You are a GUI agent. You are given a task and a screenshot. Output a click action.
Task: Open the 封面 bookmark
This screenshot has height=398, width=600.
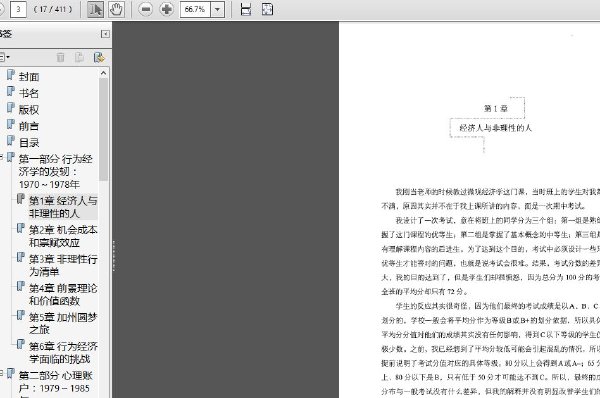(x=29, y=77)
